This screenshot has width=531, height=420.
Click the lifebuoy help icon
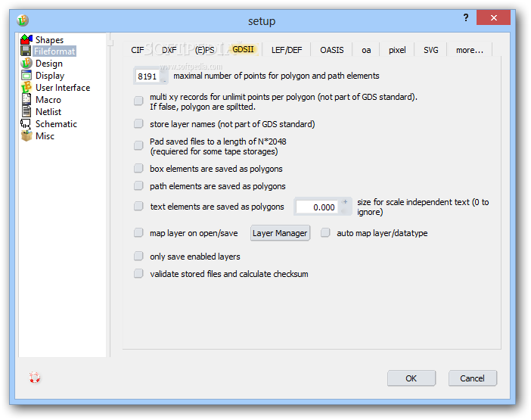[x=35, y=378]
